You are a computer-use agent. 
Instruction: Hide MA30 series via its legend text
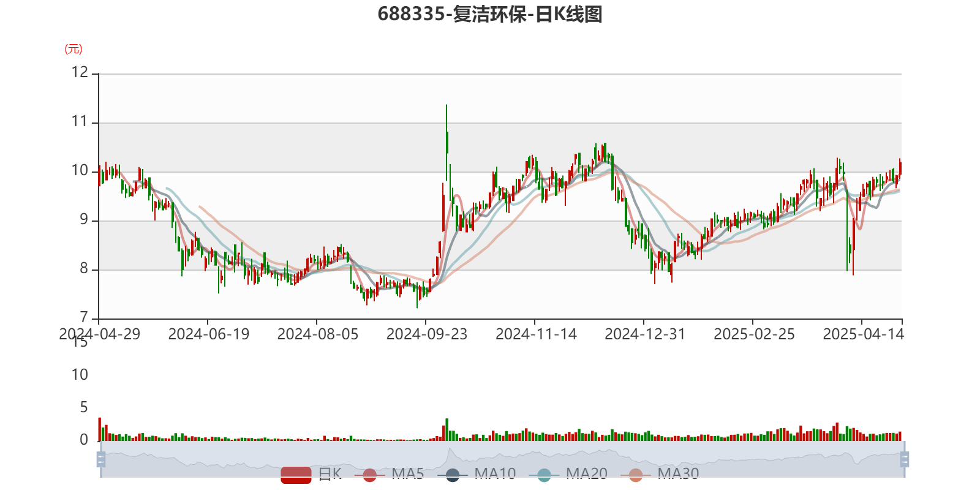[x=678, y=474]
